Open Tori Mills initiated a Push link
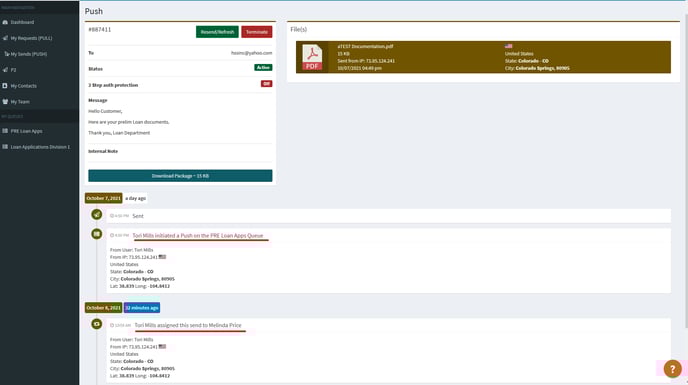This screenshot has width=688, height=385. click(x=198, y=236)
